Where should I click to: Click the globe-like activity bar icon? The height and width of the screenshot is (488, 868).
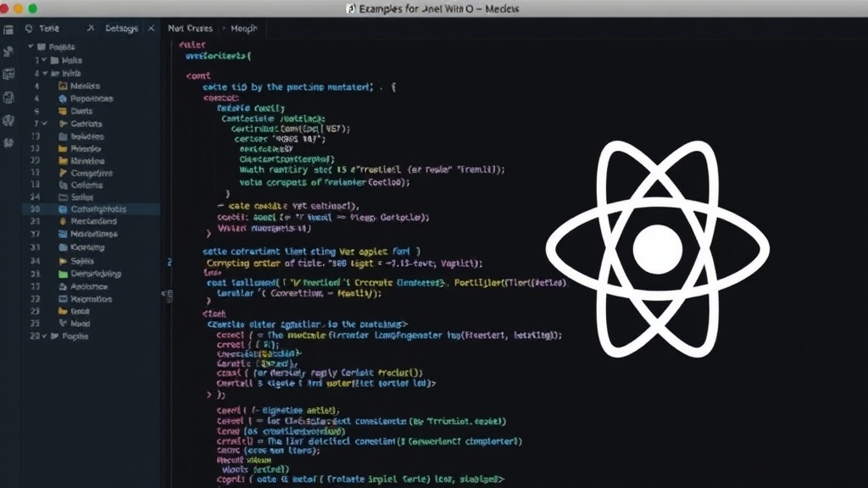[x=8, y=120]
